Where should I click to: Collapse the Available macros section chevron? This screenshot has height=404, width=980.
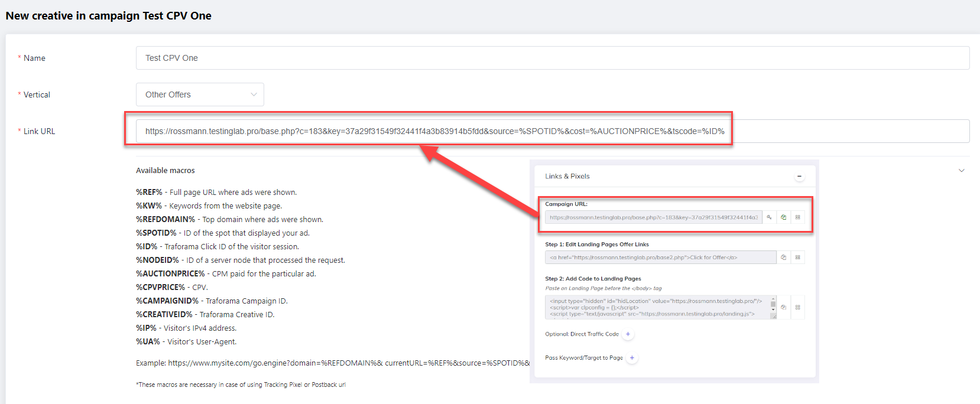961,171
